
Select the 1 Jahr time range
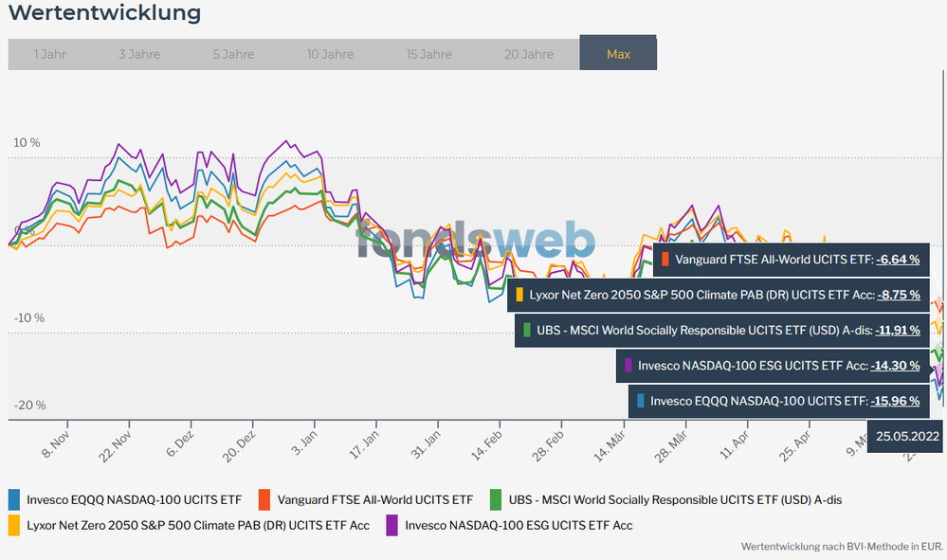pos(49,54)
